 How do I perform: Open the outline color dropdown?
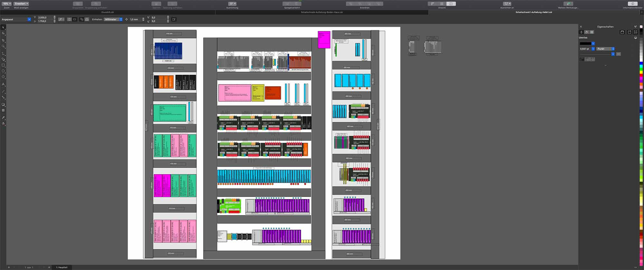[593, 44]
